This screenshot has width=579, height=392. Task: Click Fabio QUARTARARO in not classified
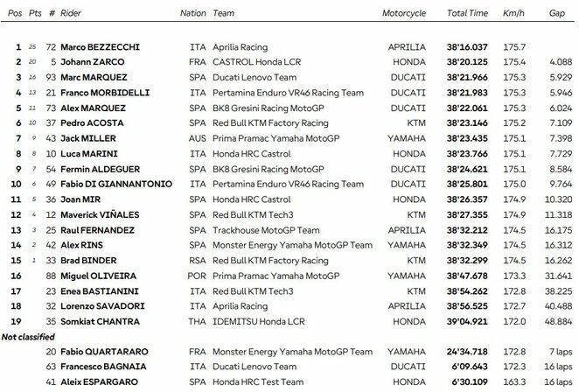111,351
